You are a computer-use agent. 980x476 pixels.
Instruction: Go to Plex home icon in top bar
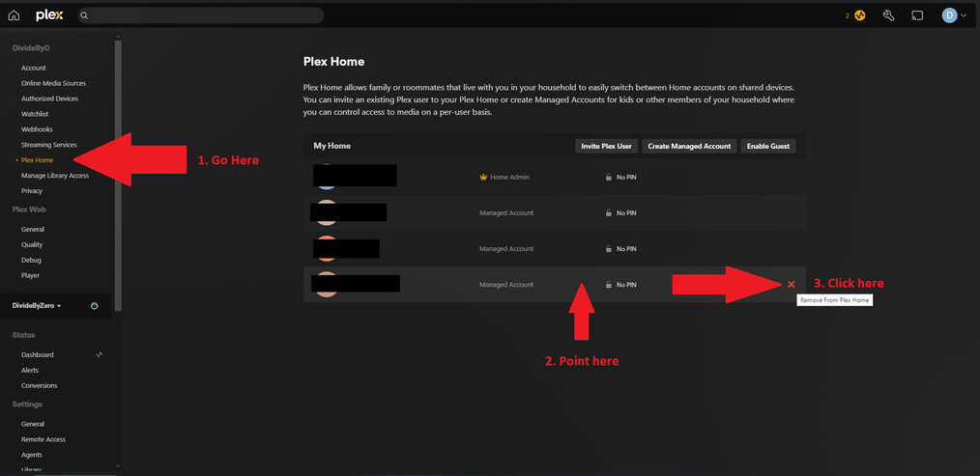pos(14,15)
